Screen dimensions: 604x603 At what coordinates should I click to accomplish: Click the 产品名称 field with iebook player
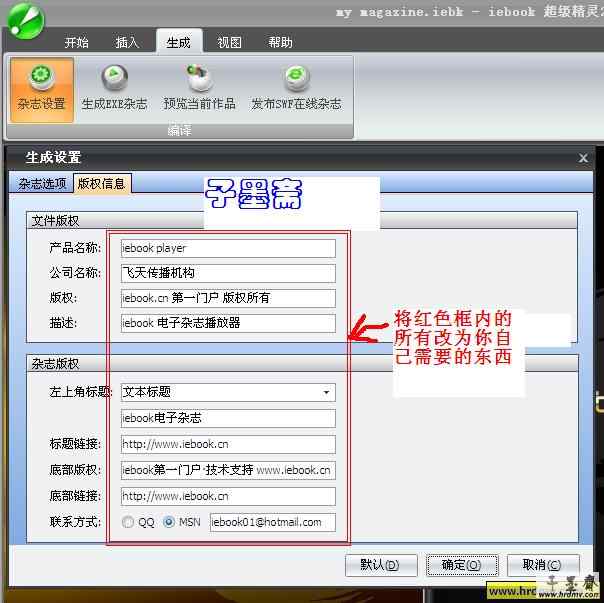pyautogui.click(x=228, y=248)
